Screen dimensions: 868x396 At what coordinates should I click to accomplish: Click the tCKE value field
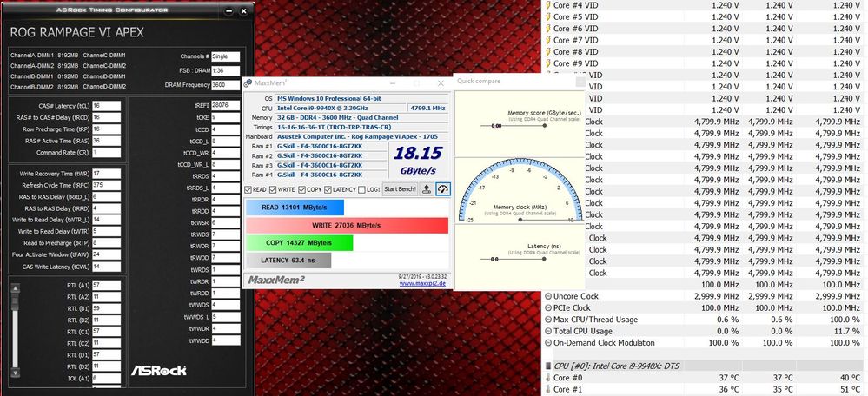(225, 117)
